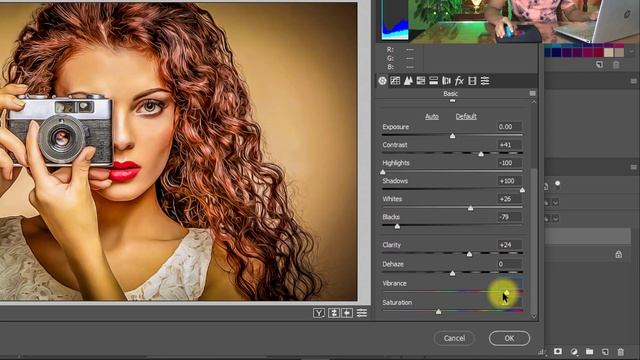Click the Exposure value field
The width and height of the screenshot is (640, 360).
coord(509,127)
